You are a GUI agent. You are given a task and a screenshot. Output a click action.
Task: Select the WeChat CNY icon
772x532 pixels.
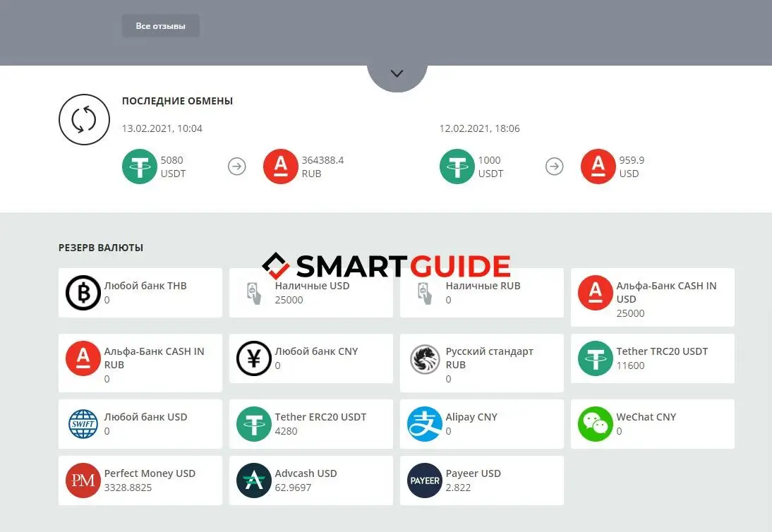[x=596, y=424]
